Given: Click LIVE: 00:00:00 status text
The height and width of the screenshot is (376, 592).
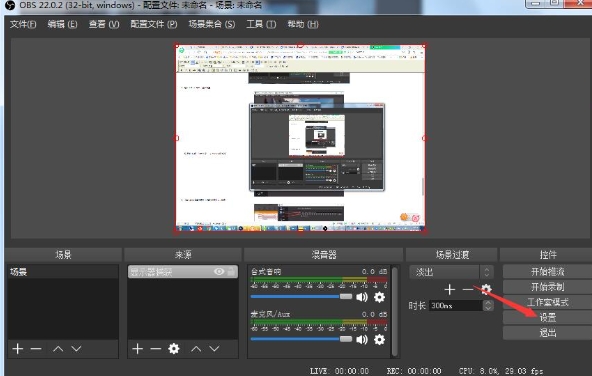Looking at the screenshot, I should [x=339, y=371].
